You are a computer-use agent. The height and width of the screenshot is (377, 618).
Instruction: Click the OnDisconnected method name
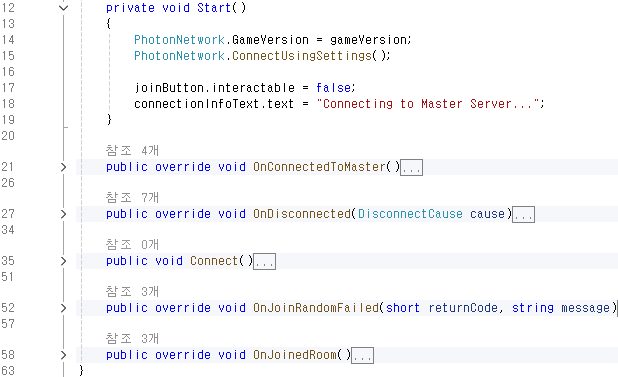(302, 214)
